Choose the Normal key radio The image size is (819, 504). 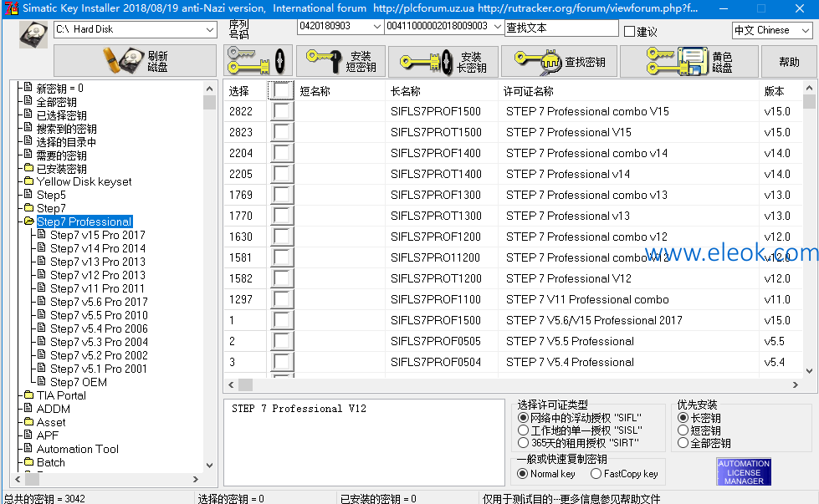point(522,474)
